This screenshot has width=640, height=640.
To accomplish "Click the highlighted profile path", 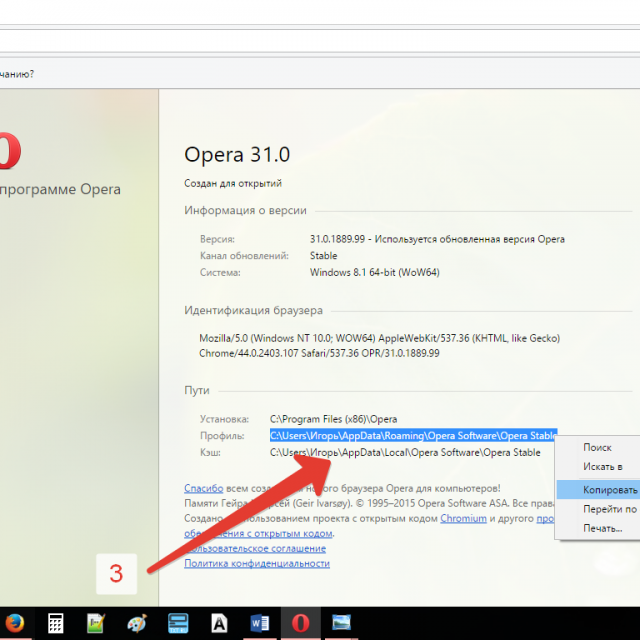I will coord(413,436).
